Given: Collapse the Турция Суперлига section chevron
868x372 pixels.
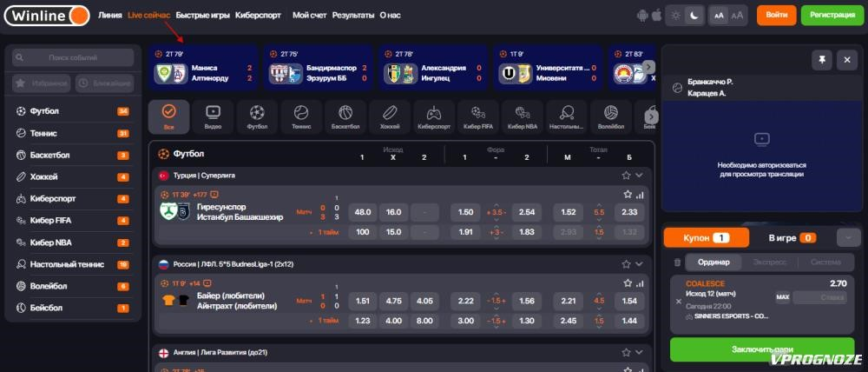Looking at the screenshot, I should point(640,176).
